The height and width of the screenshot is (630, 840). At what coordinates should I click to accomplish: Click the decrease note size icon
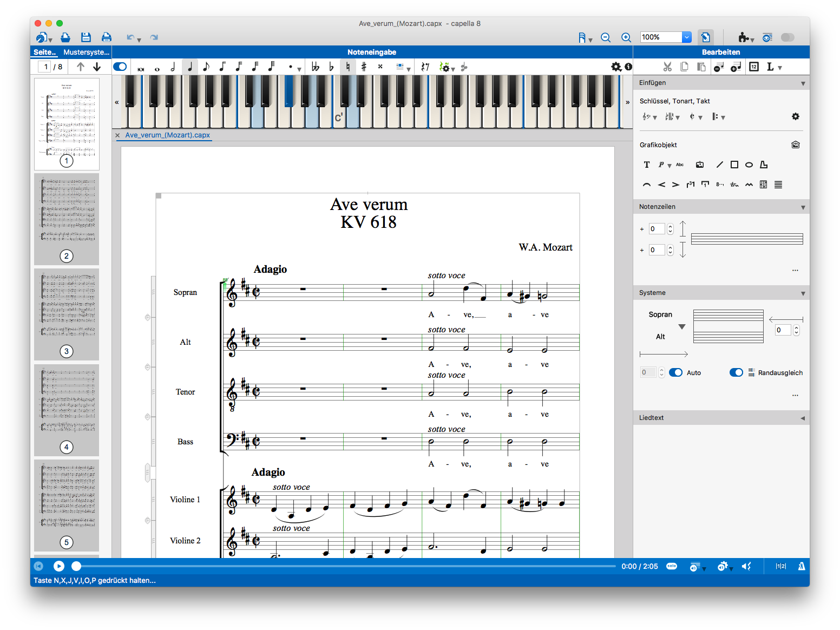click(719, 67)
